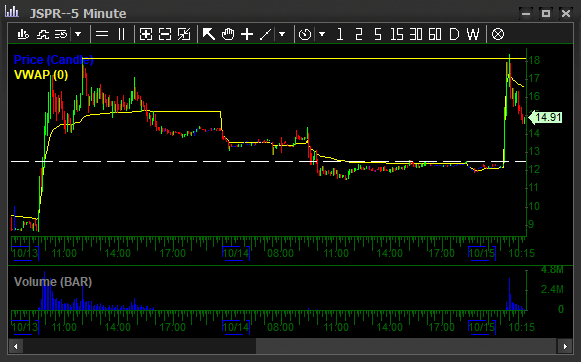This screenshot has height=362, width=581.
Task: Click the clock time-frame icon
Action: point(305,34)
